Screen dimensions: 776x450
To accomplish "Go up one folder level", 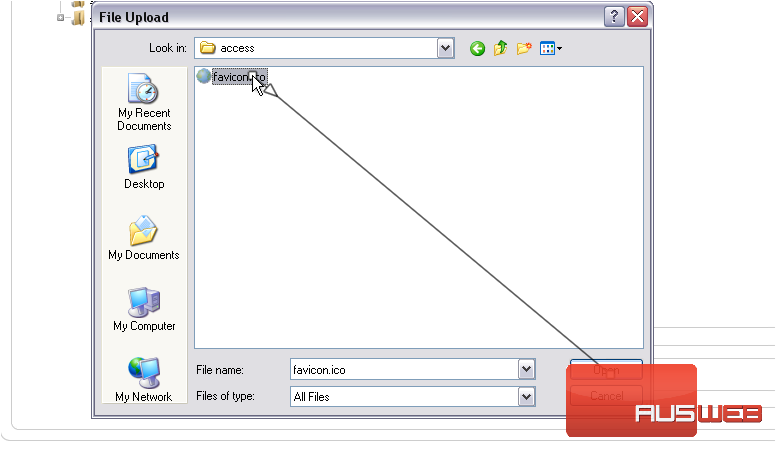I will [x=500, y=48].
